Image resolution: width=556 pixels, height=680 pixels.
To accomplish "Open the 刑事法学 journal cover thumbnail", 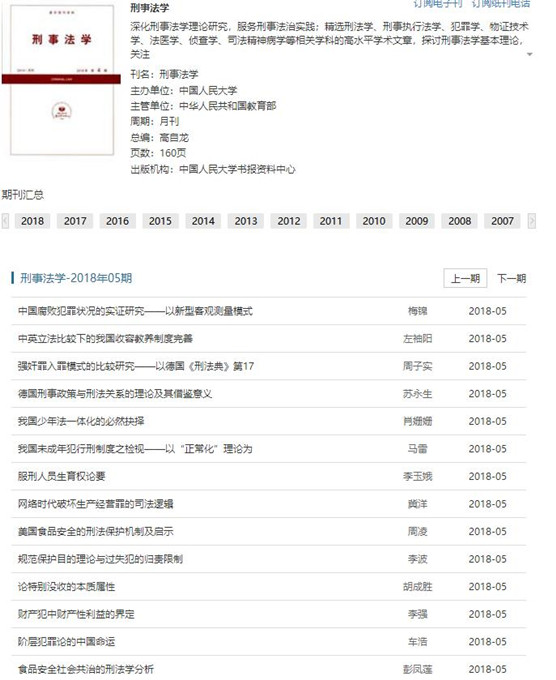I will (62, 79).
